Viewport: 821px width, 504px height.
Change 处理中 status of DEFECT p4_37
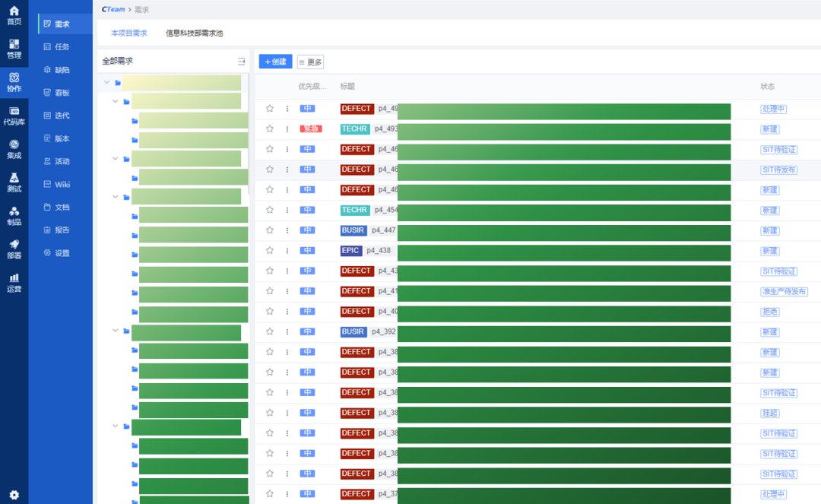pyautogui.click(x=773, y=495)
